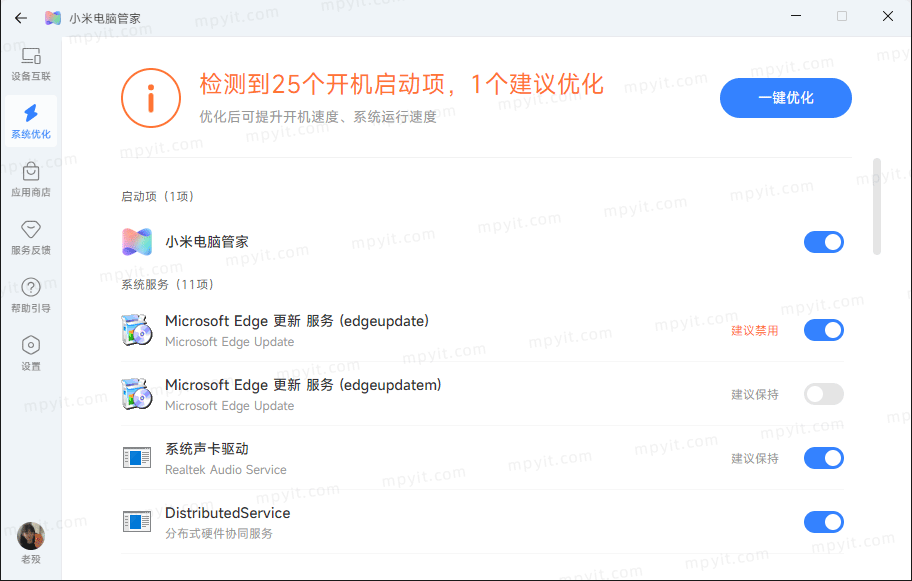Open 帮助引导 in the sidebar
Viewport: 912px width, 581px height.
click(x=31, y=296)
